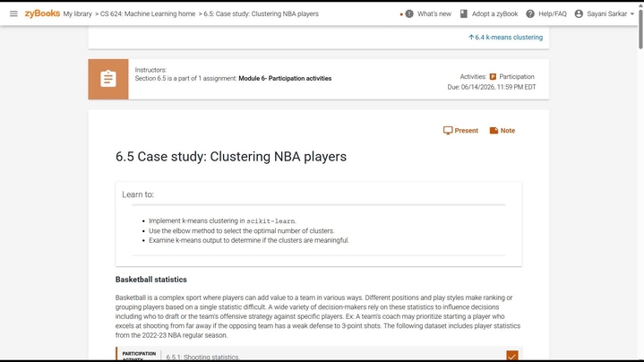Click the Adopt a zyBook book icon
The image size is (644, 362).
(464, 13)
